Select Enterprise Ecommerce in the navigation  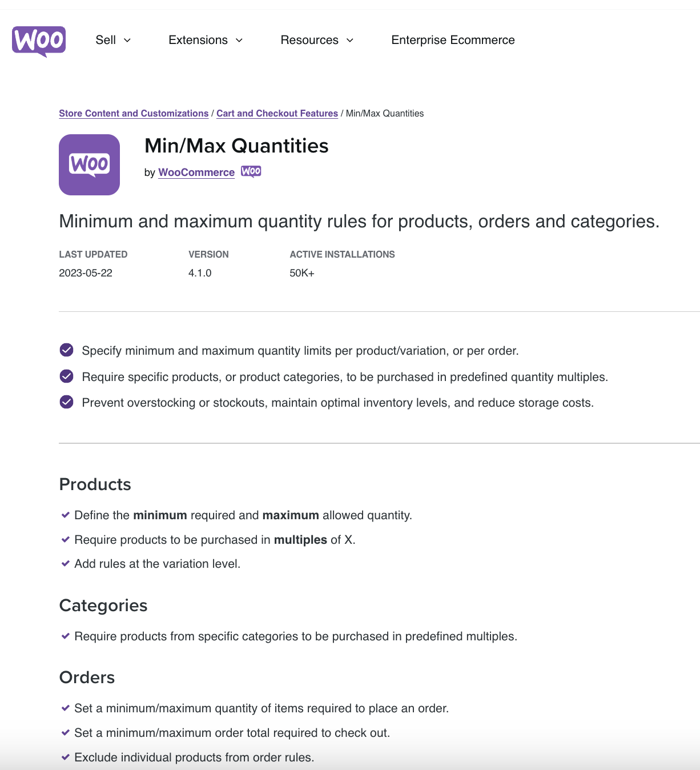tap(452, 40)
